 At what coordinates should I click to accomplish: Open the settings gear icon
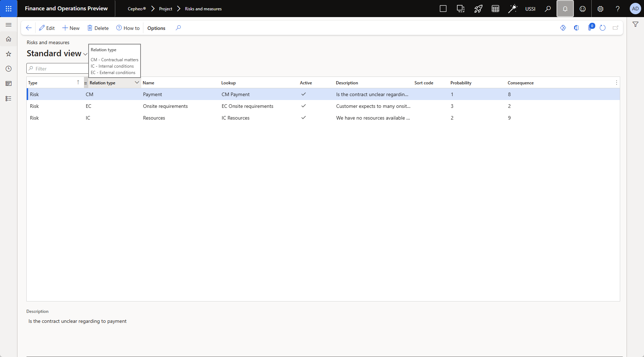click(600, 9)
